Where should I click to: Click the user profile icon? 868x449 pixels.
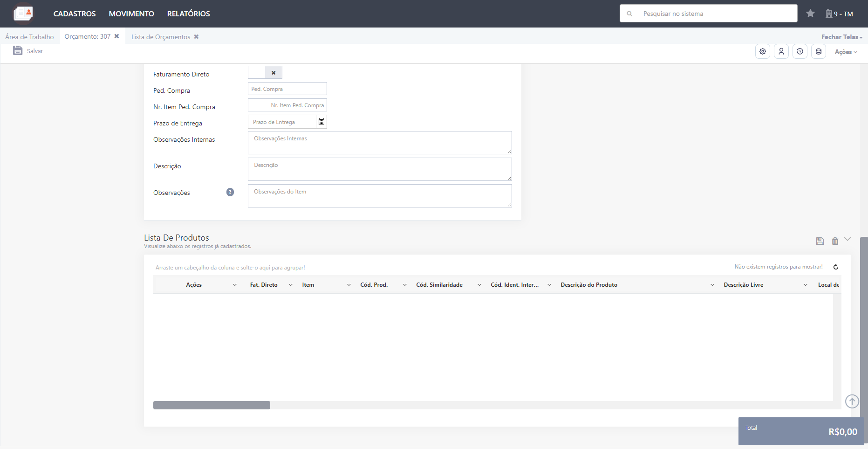(781, 51)
